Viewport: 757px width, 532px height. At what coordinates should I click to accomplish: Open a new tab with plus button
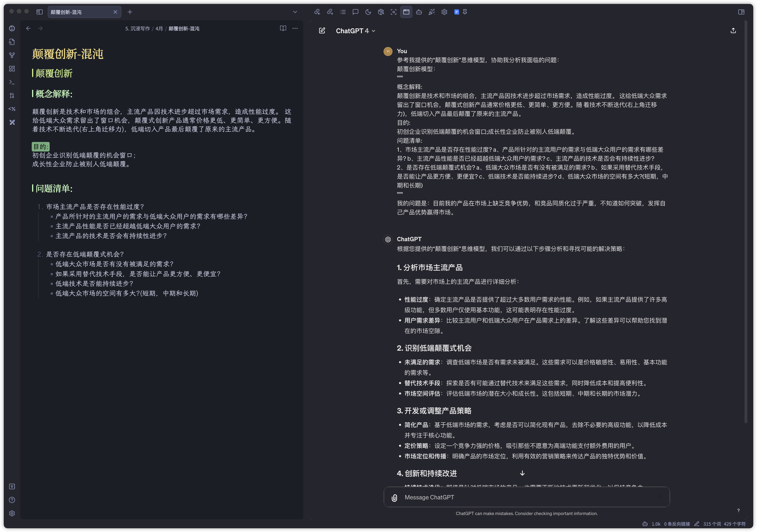click(130, 12)
